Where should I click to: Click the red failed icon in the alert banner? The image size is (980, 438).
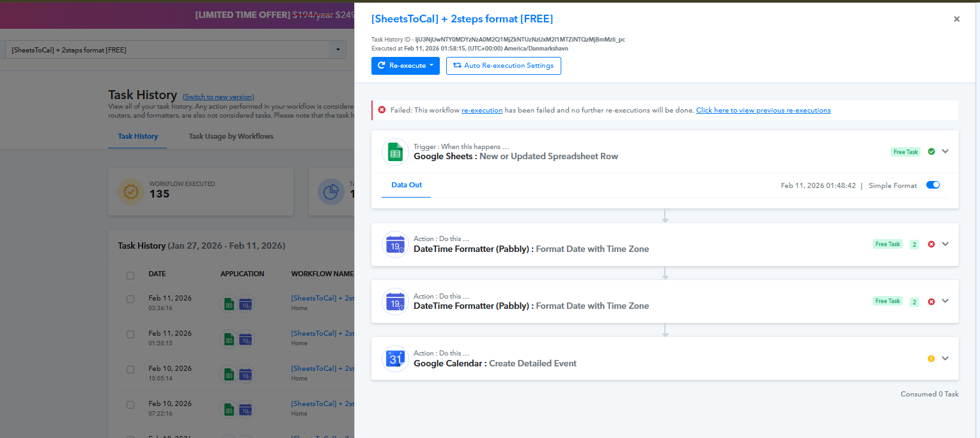(382, 110)
